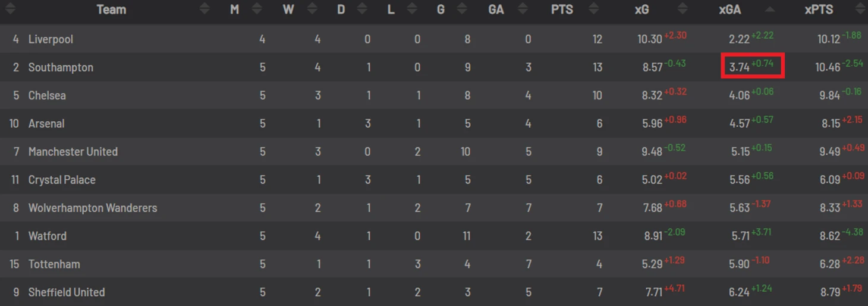Viewport: 868px width, 306px height.
Task: Sort by xG column arrows
Action: 683,10
